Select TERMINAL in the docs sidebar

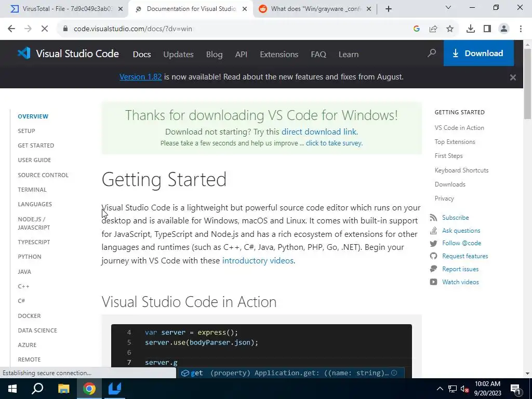tap(32, 190)
